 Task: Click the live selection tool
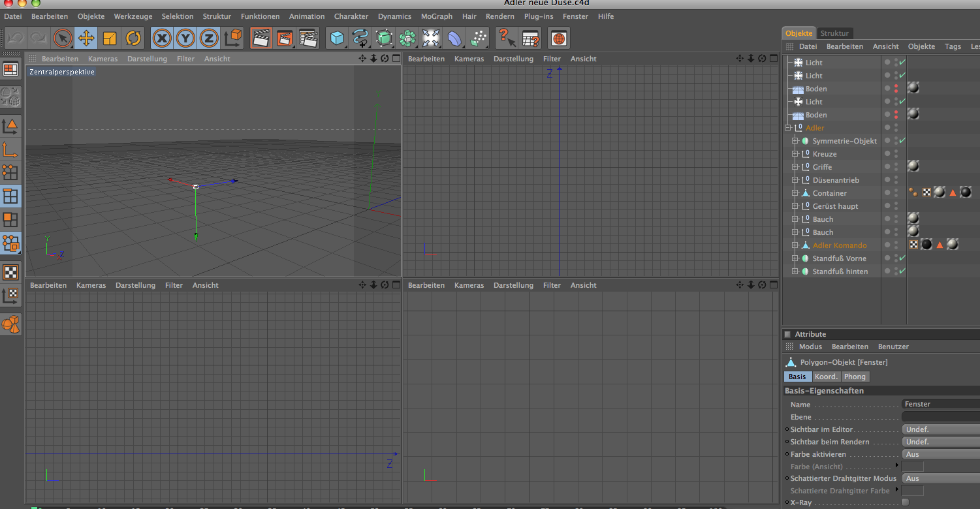[x=63, y=39]
